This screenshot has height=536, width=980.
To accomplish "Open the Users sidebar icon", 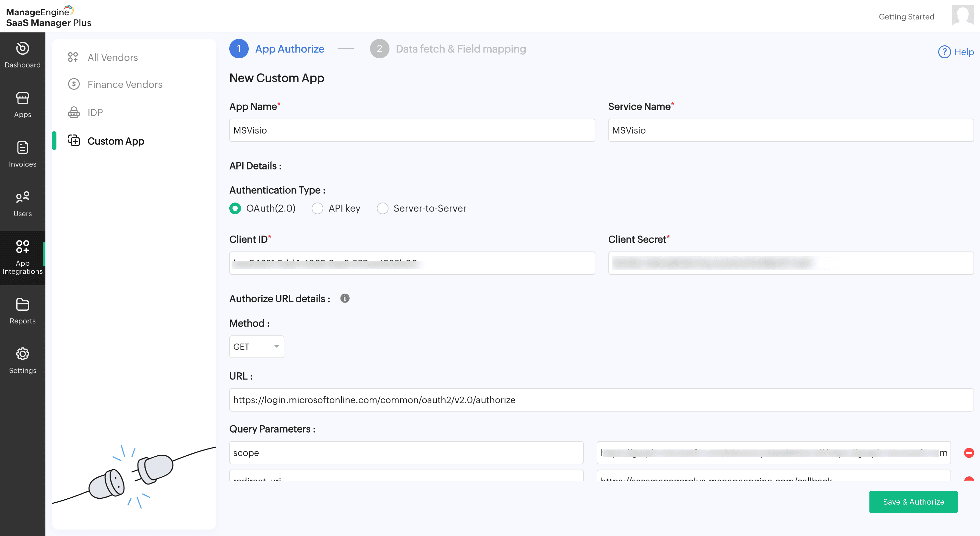I will coord(22,197).
